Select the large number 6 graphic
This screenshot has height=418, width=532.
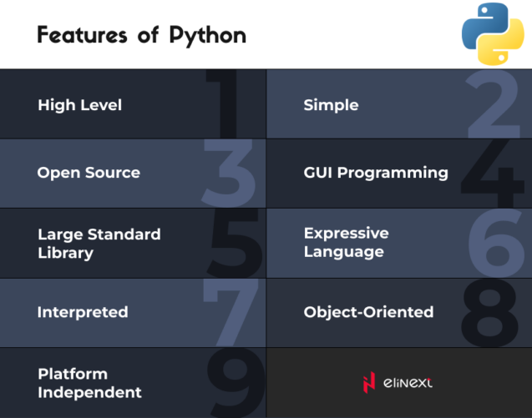(496, 243)
